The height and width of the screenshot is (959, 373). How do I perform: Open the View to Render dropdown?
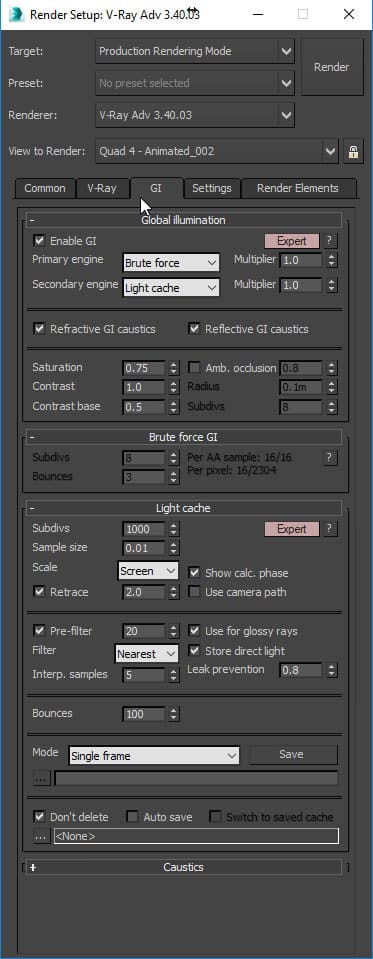[x=216, y=151]
